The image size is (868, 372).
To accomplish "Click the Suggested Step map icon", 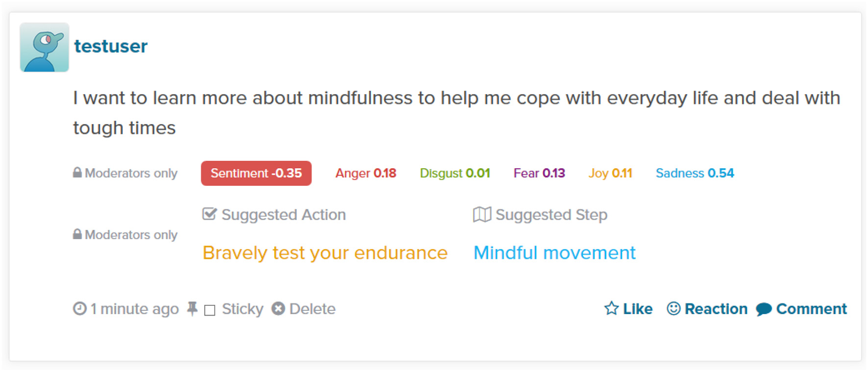I will 482,214.
